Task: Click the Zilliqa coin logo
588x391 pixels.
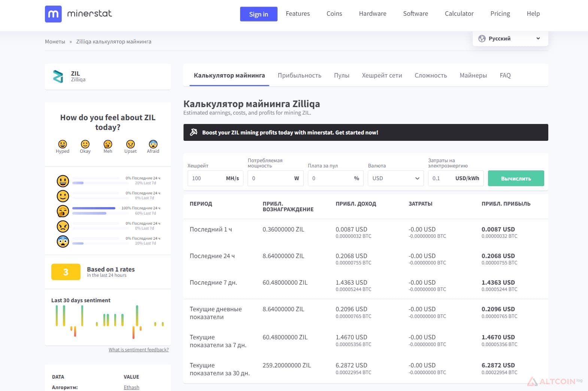Action: pos(58,76)
